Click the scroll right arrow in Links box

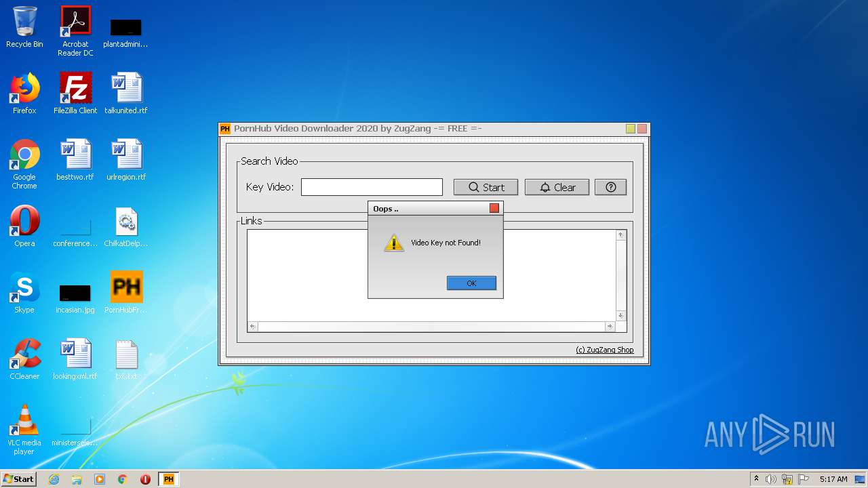(610, 327)
